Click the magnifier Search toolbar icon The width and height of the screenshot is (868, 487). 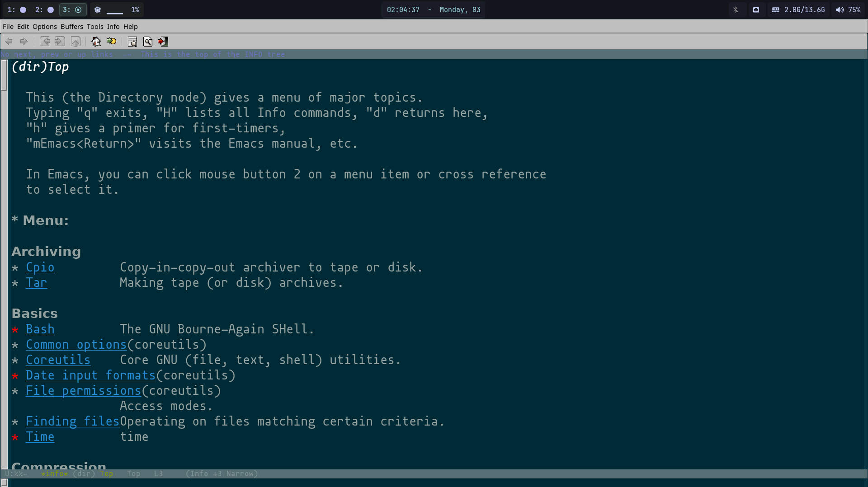148,42
